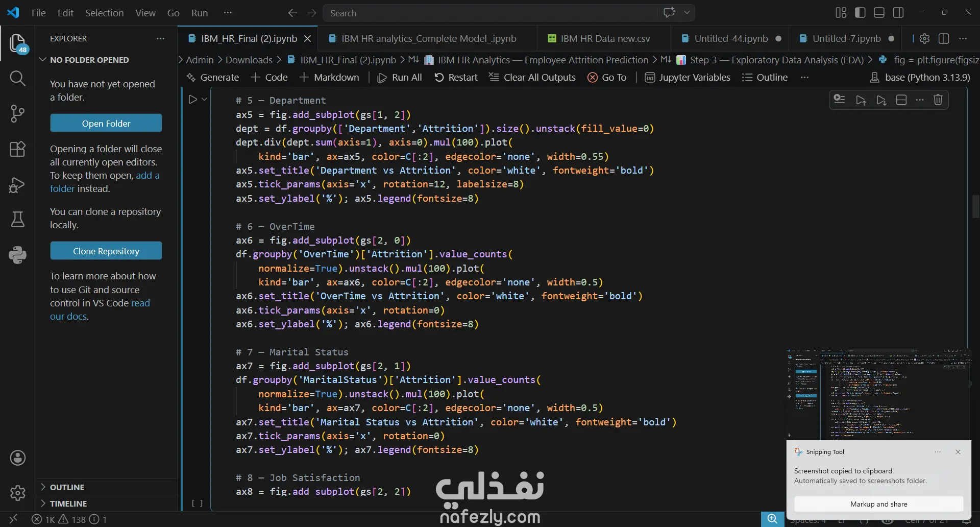
Task: Open the run cell options dropdown arrow
Action: tap(204, 100)
